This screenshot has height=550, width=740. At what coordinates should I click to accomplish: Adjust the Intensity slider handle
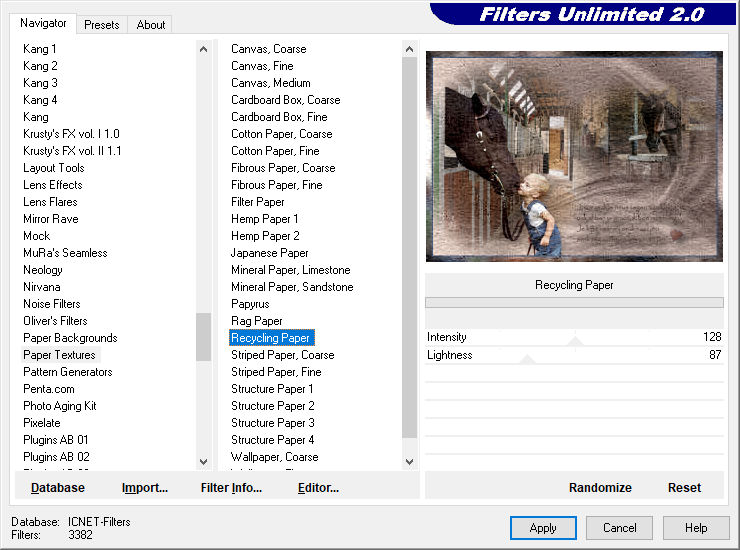click(x=575, y=341)
